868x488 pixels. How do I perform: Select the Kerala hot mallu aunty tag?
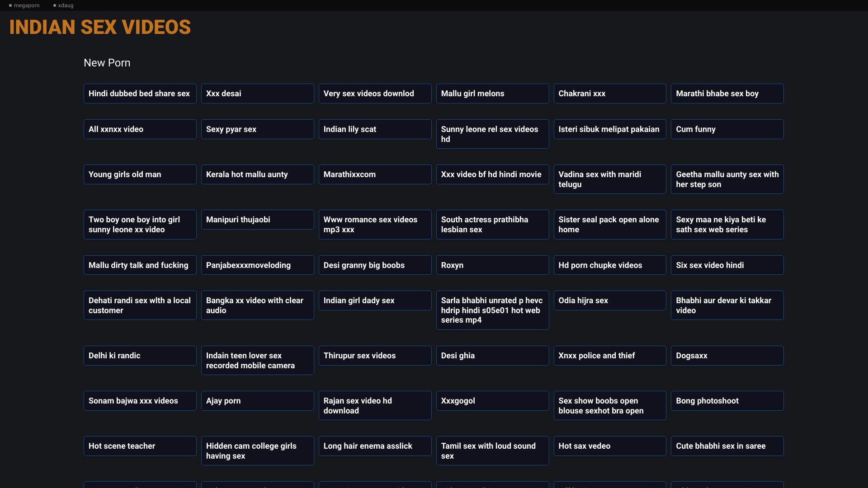[x=257, y=174]
